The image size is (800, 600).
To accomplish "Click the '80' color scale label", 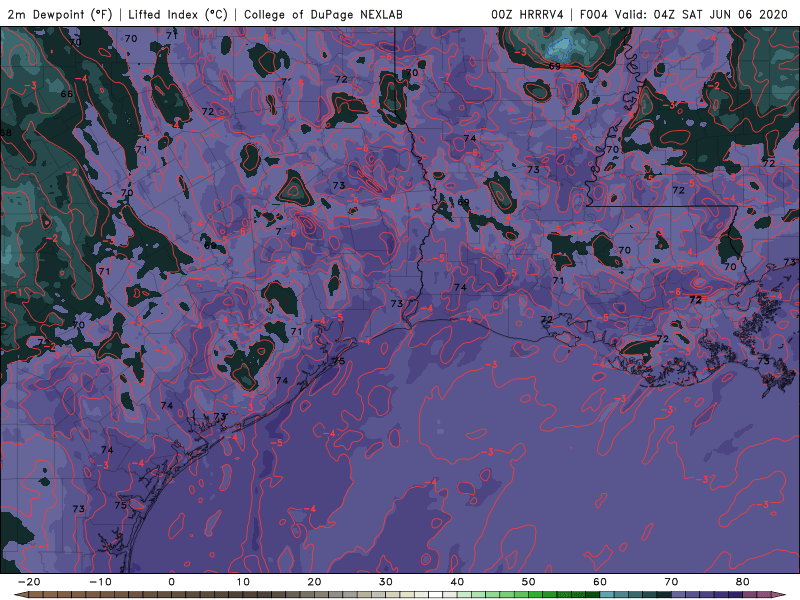I will tap(743, 582).
